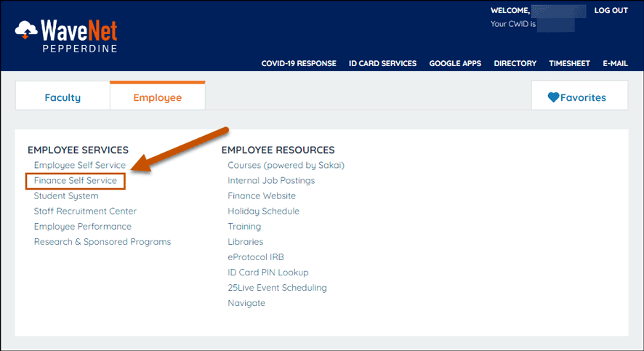Open the Directory link

coord(515,63)
